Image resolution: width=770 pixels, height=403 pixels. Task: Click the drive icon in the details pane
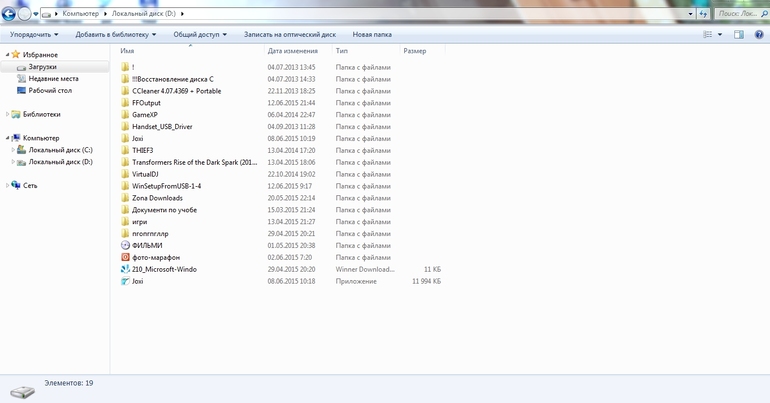tap(23, 391)
